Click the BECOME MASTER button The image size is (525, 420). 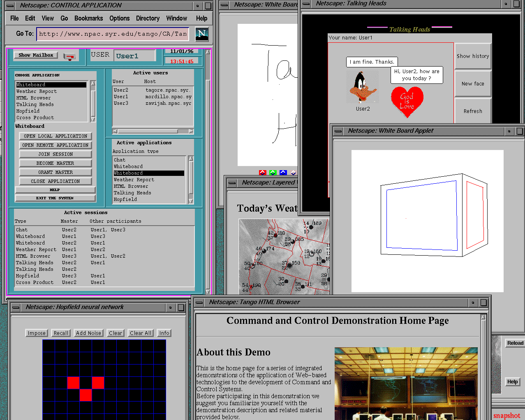(x=56, y=163)
